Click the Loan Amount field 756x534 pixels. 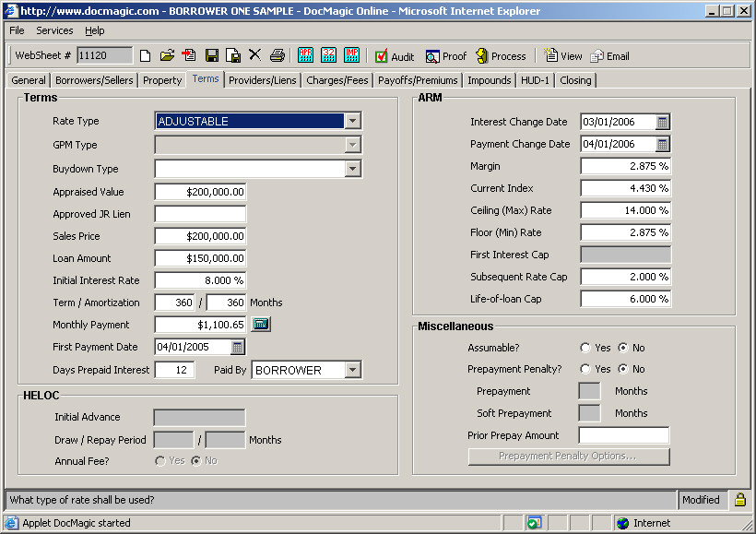200,258
